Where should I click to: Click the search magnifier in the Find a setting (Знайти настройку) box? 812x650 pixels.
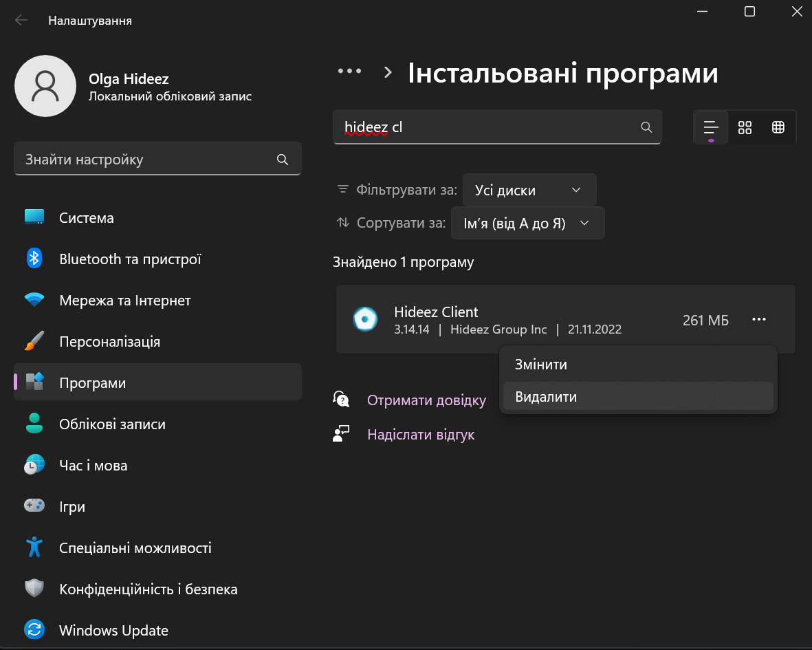coord(282,160)
